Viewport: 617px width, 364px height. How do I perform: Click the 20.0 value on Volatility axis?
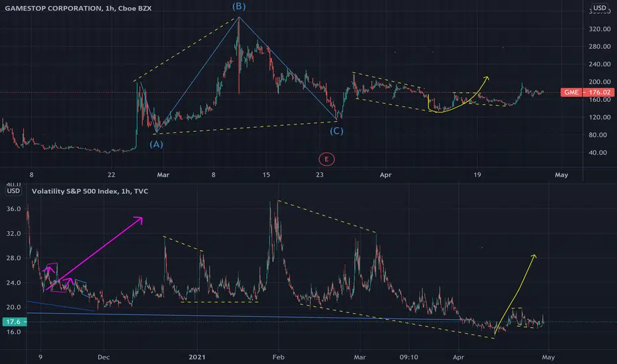13,307
